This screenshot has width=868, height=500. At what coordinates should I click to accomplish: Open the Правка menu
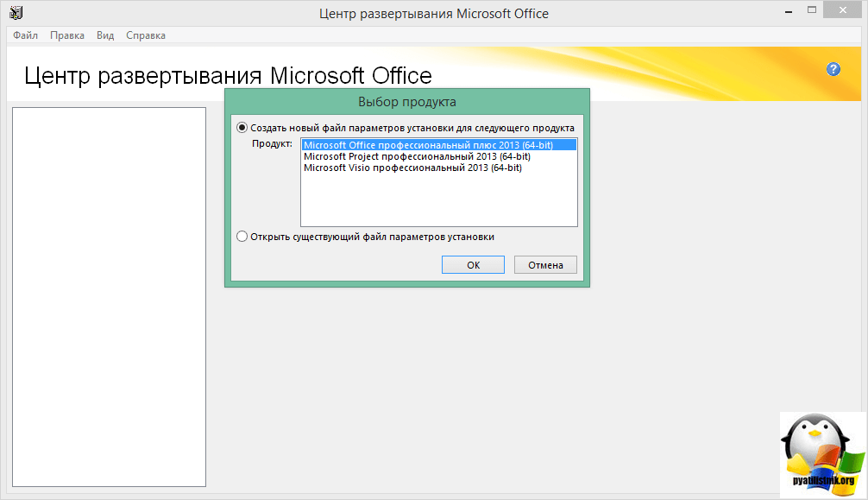coord(67,35)
